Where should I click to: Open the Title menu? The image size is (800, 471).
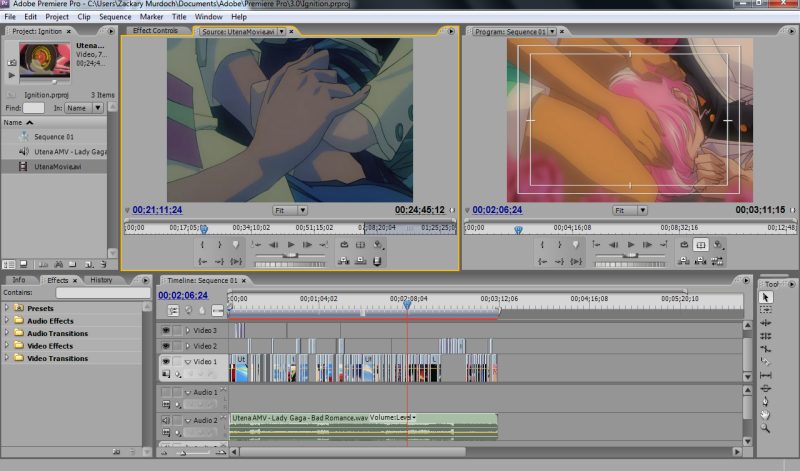pyautogui.click(x=179, y=17)
